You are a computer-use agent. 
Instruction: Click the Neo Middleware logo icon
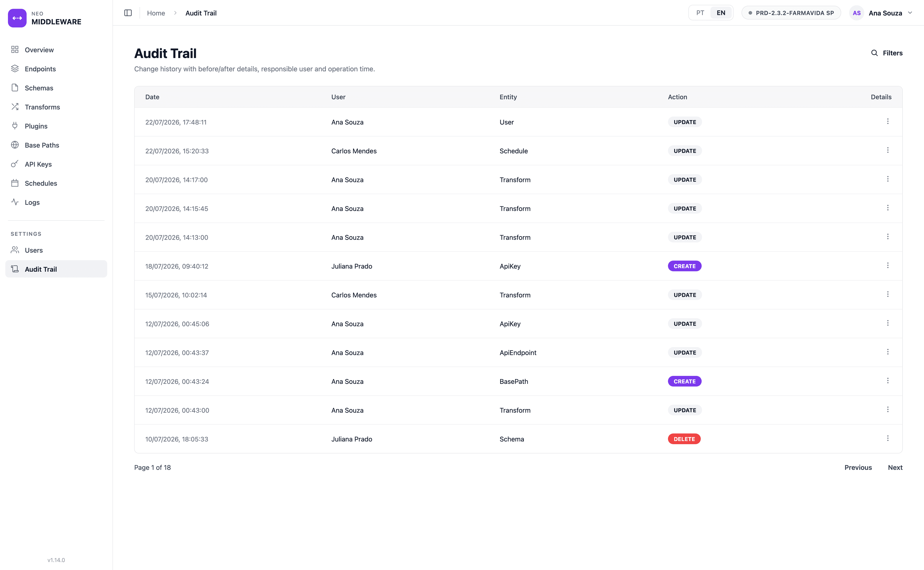[17, 18]
